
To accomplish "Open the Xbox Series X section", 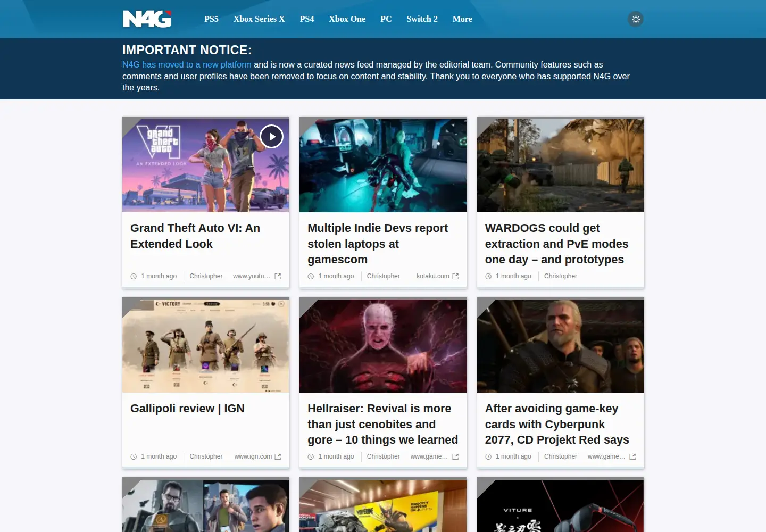I will (x=259, y=19).
